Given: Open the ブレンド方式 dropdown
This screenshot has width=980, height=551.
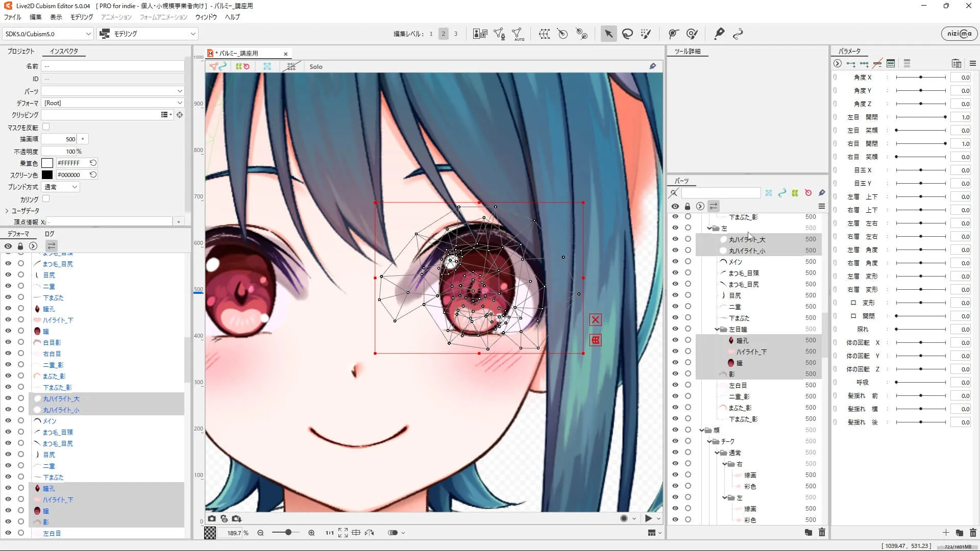Looking at the screenshot, I should click(x=61, y=187).
